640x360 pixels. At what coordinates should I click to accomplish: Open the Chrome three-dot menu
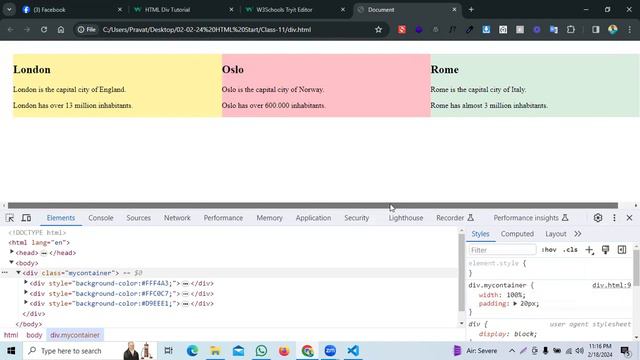pyautogui.click(x=629, y=29)
